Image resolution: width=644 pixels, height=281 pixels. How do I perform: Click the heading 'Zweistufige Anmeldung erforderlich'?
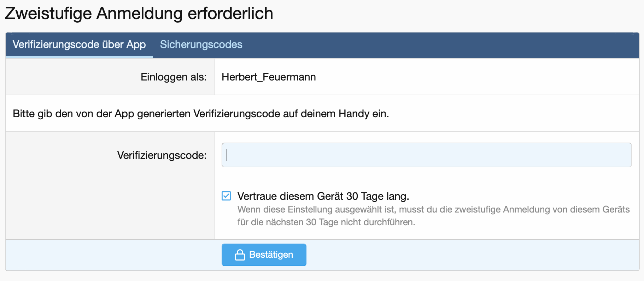point(139,13)
